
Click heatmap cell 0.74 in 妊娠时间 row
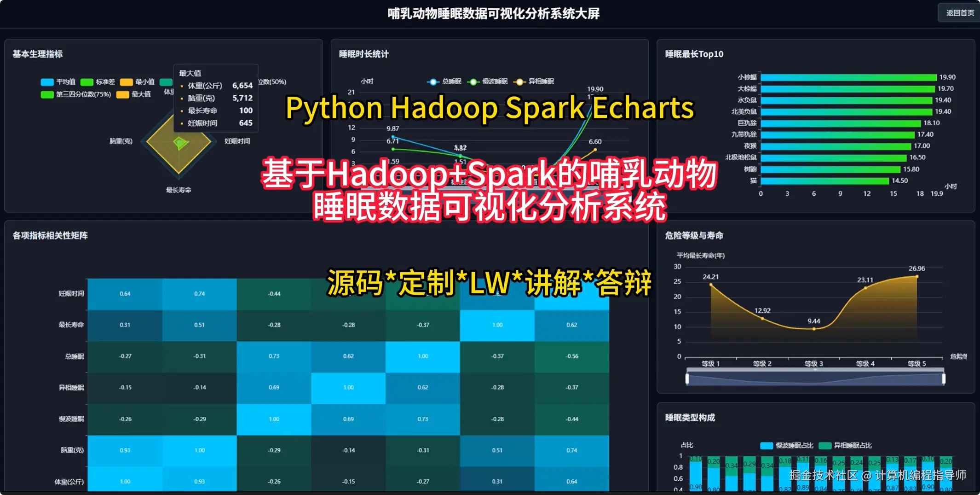point(199,294)
